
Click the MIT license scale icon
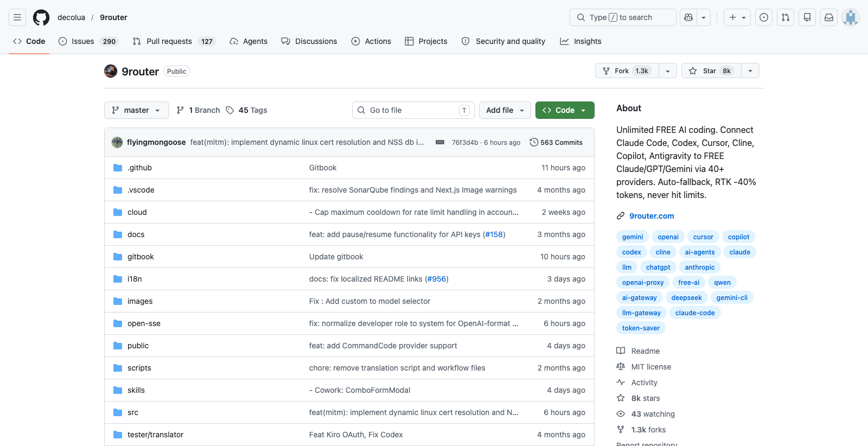coord(621,367)
